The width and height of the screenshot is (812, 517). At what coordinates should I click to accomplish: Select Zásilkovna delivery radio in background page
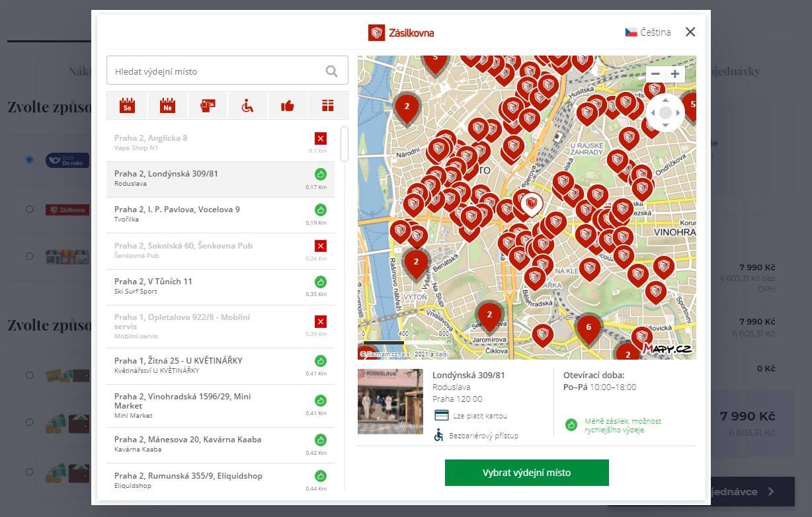click(29, 209)
